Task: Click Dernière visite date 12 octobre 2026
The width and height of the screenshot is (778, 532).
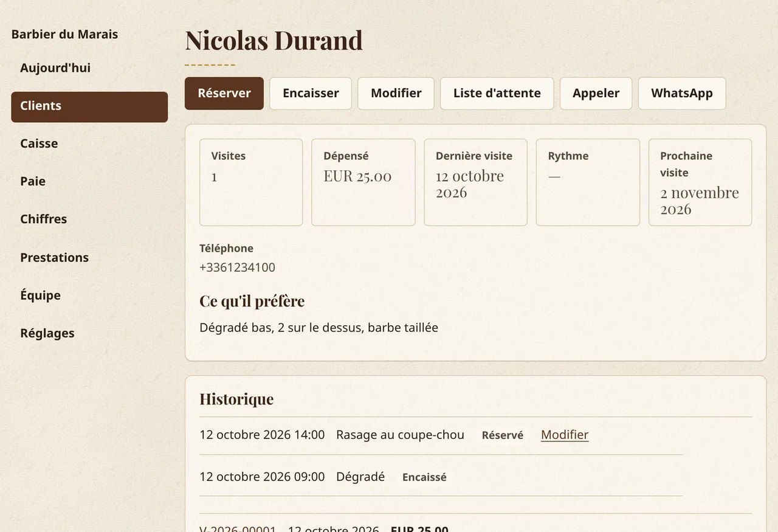Action: pyautogui.click(x=470, y=184)
